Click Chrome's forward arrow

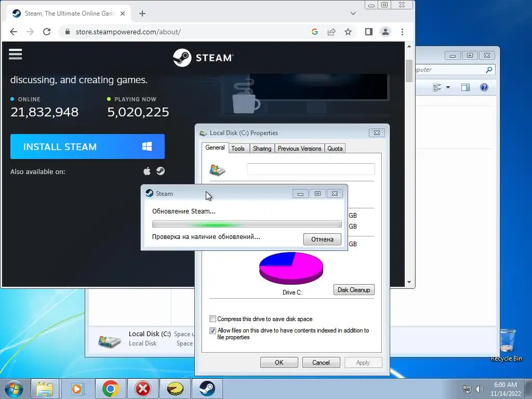point(30,32)
